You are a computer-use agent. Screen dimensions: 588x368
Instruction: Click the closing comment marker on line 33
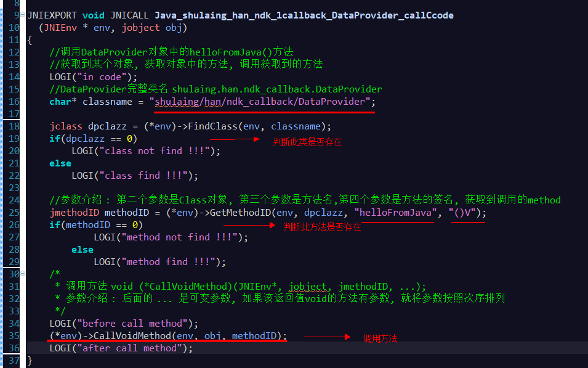click(60, 311)
